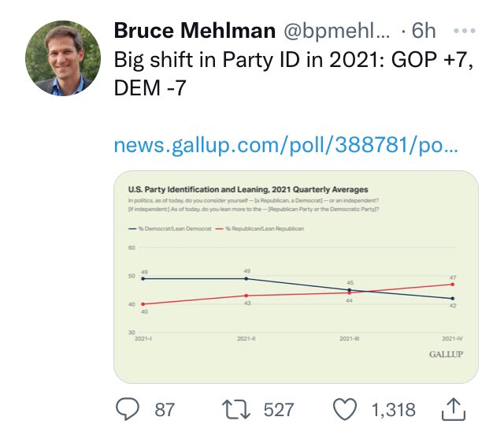This screenshot has width=504, height=443.
Task: Click the 87 replies count
Action: pyautogui.click(x=165, y=410)
